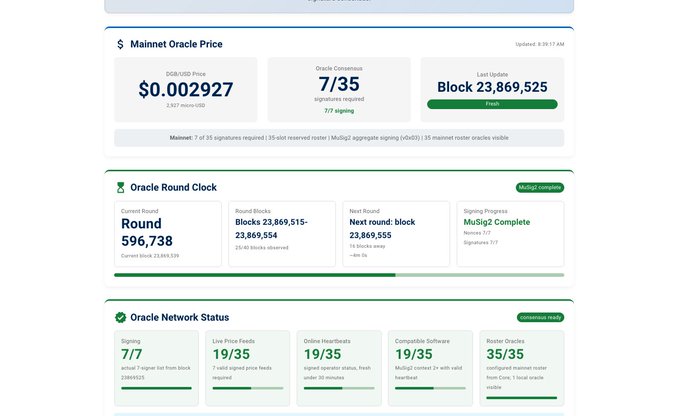Click the green checkmark badge icon beside Oracle Network Status
Screen dimensions: 680x416
coord(121,318)
